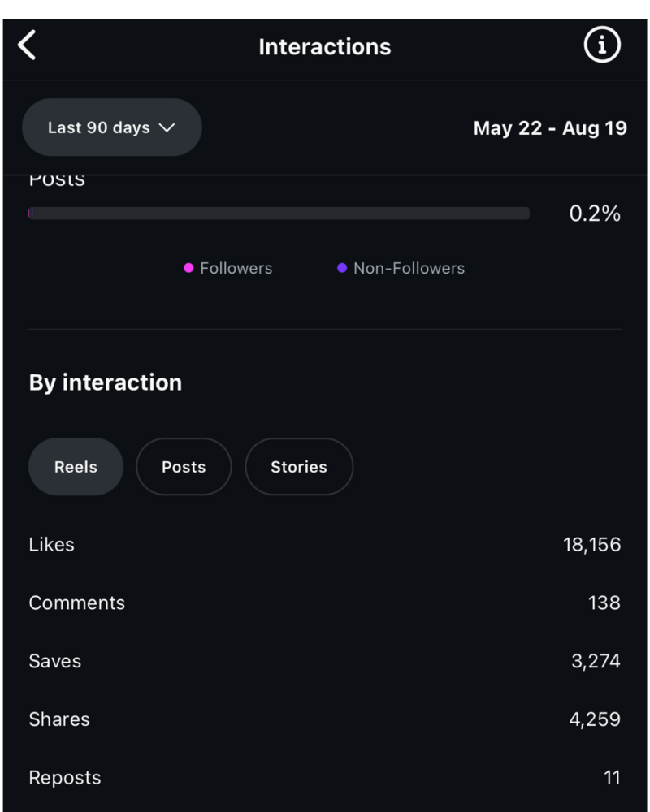Switch to the Stories tab
Screen dimensions: 650x812
pyautogui.click(x=299, y=467)
